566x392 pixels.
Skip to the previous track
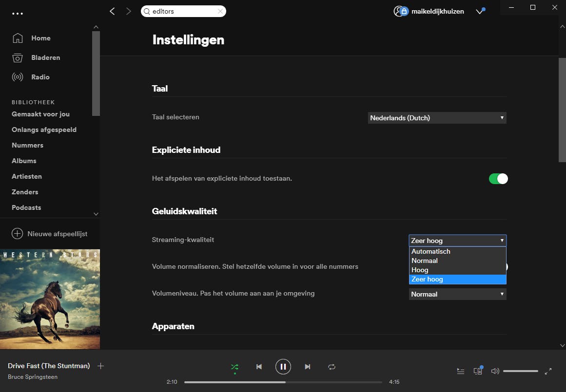click(259, 367)
